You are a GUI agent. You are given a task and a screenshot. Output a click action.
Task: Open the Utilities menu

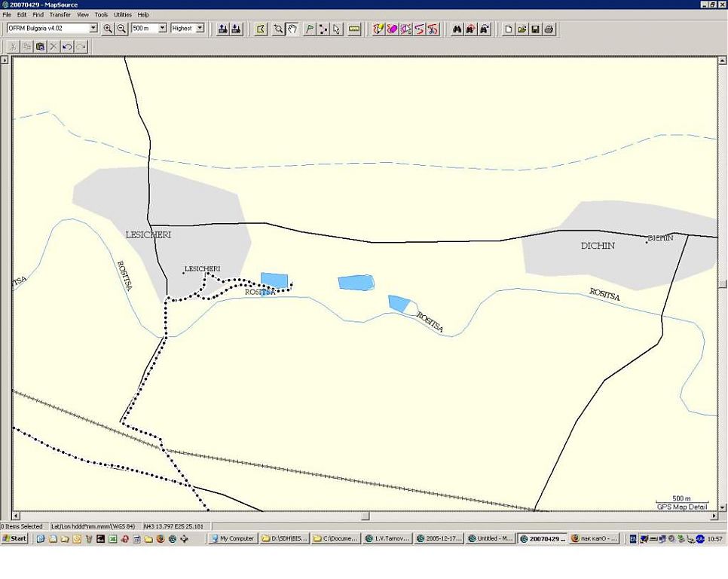tap(122, 14)
